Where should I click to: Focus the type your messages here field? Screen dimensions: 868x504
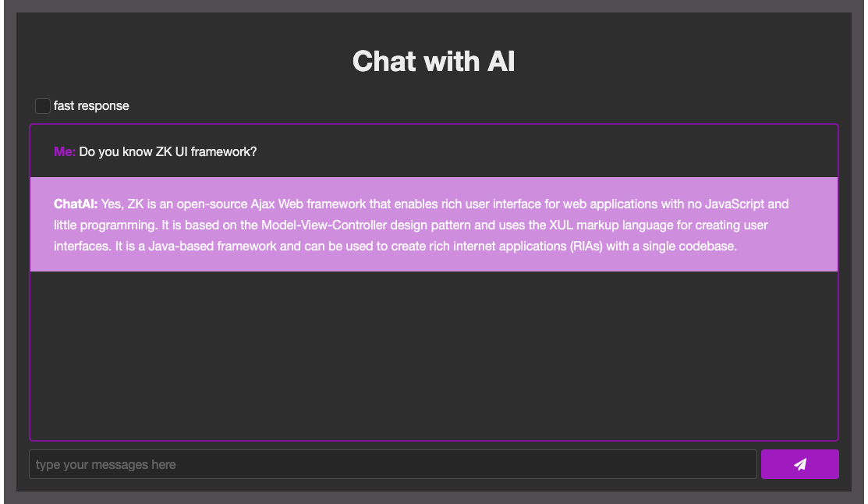[390, 464]
